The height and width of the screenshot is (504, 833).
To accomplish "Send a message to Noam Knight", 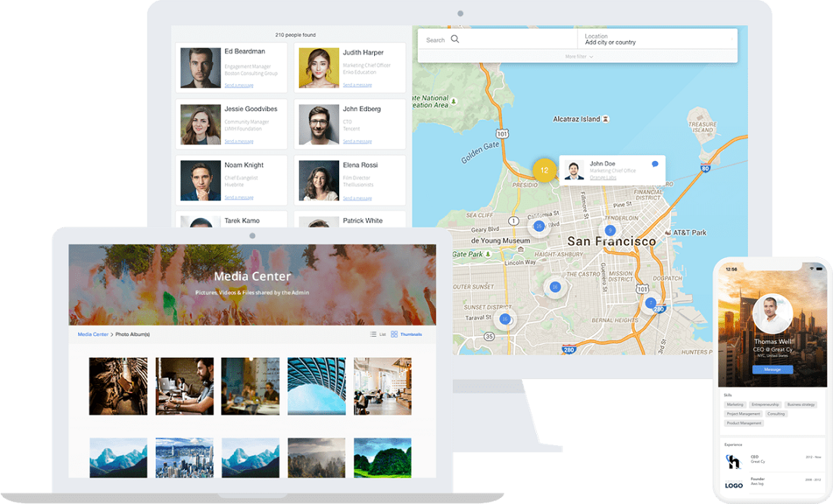I will (x=239, y=198).
